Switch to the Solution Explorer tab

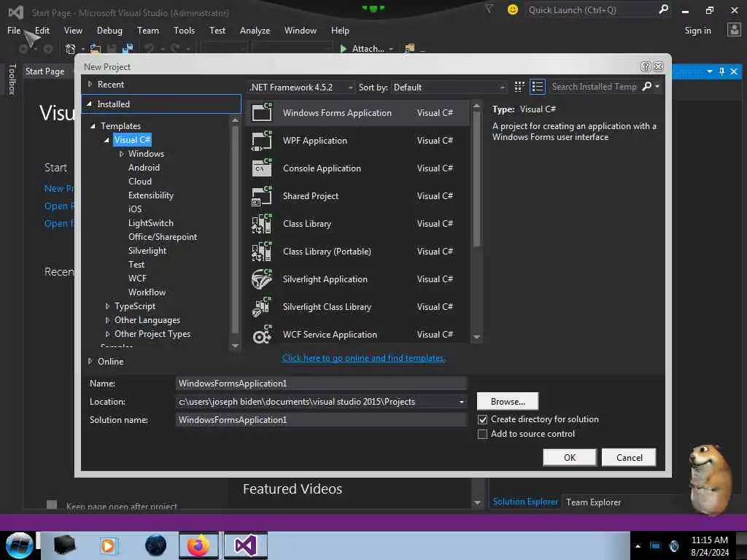tap(525, 502)
